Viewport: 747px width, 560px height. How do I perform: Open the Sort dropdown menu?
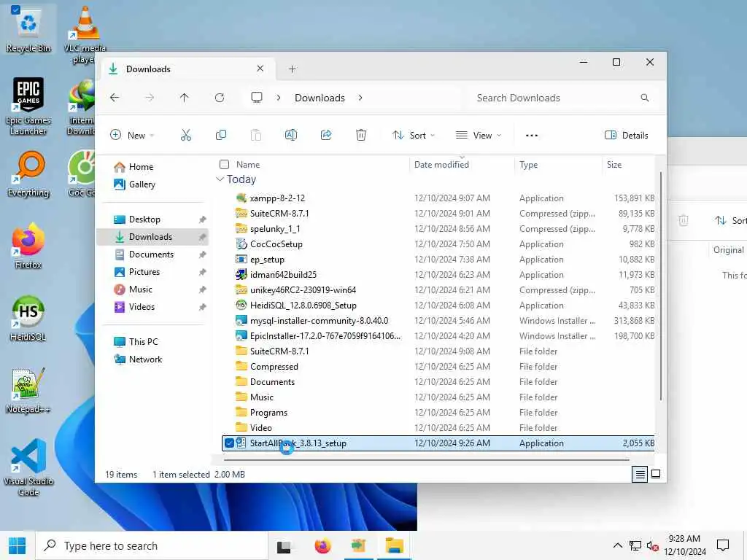413,135
